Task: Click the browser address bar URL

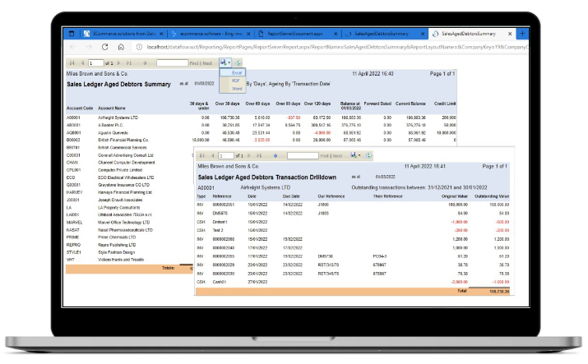Action: tap(337, 47)
